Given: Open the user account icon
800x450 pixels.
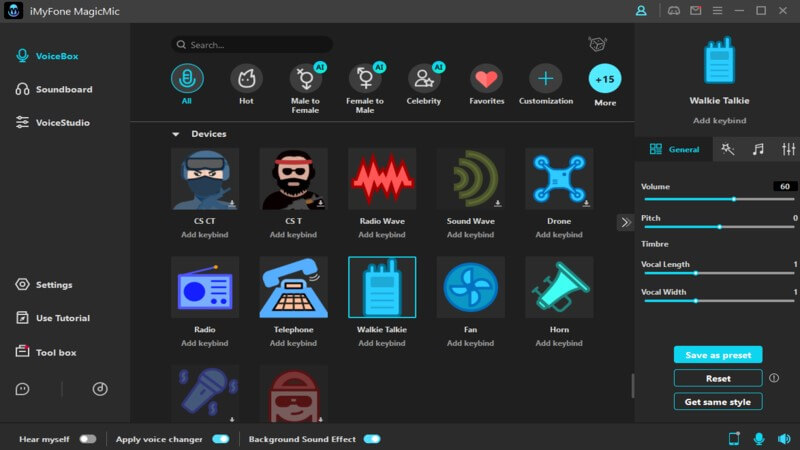Looking at the screenshot, I should pyautogui.click(x=641, y=11).
